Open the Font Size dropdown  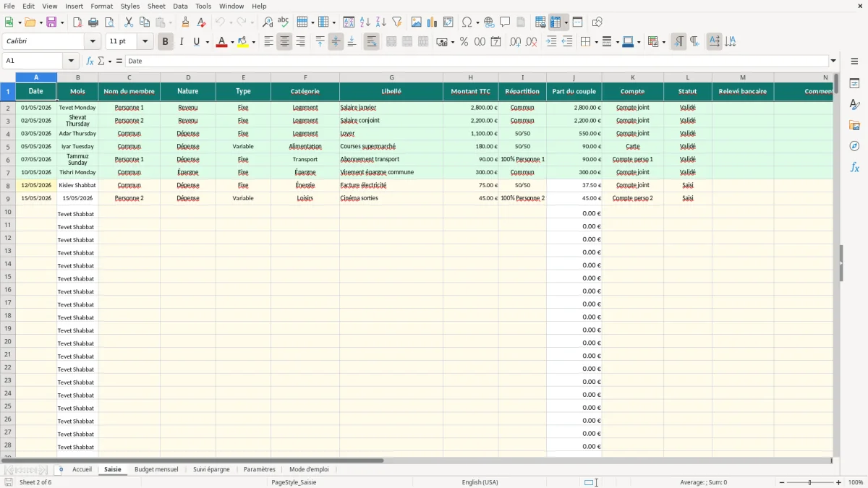[x=145, y=42]
